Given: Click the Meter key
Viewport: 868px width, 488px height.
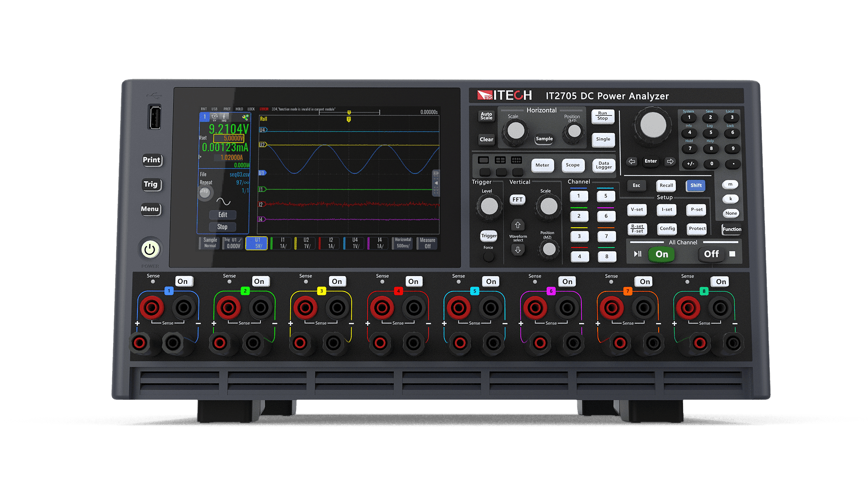Looking at the screenshot, I should (x=542, y=165).
